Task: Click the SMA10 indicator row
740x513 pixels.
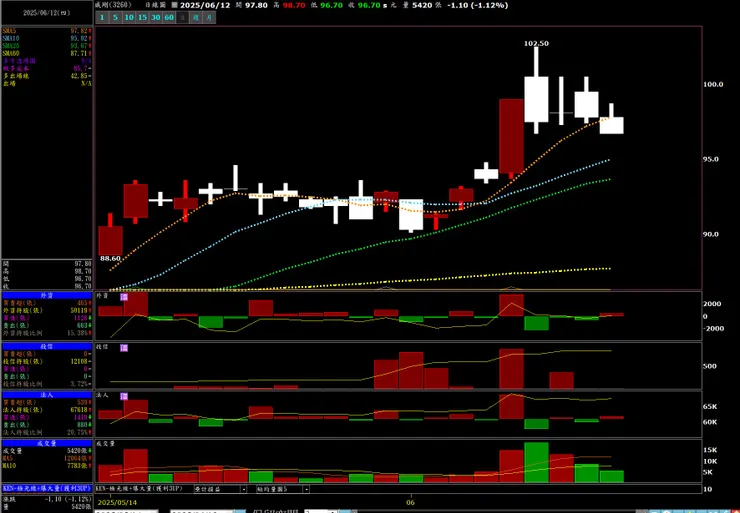Action: tap(47, 39)
